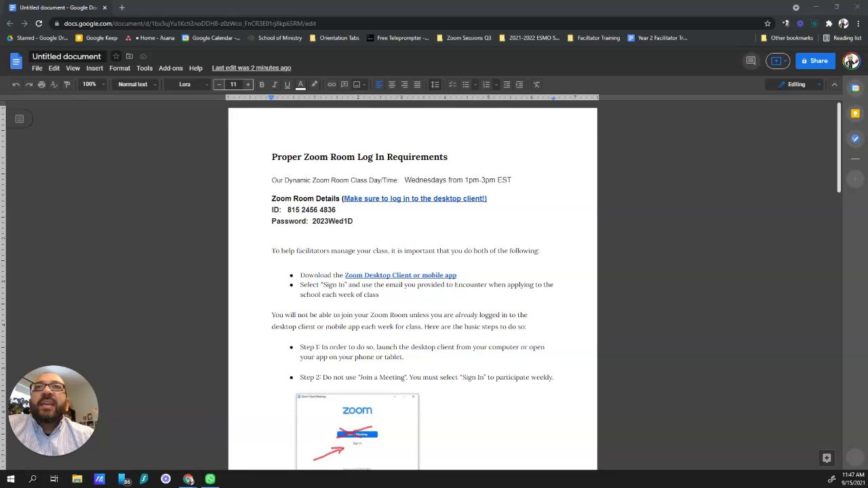Open the Help menu
Image resolution: width=868 pixels, height=488 pixels.
point(196,68)
